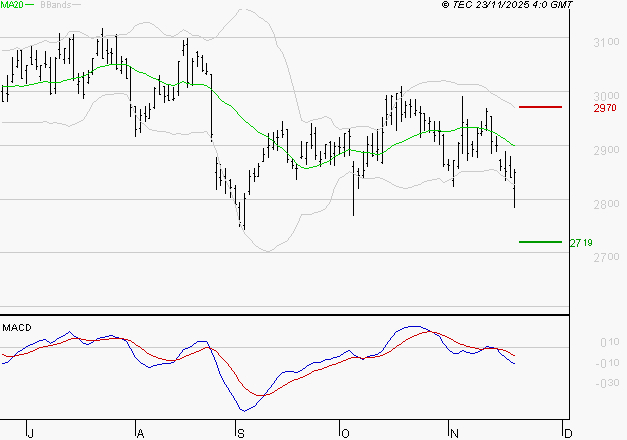Click the D month marker on time axis
The width and height of the screenshot is (627, 440).
568,434
